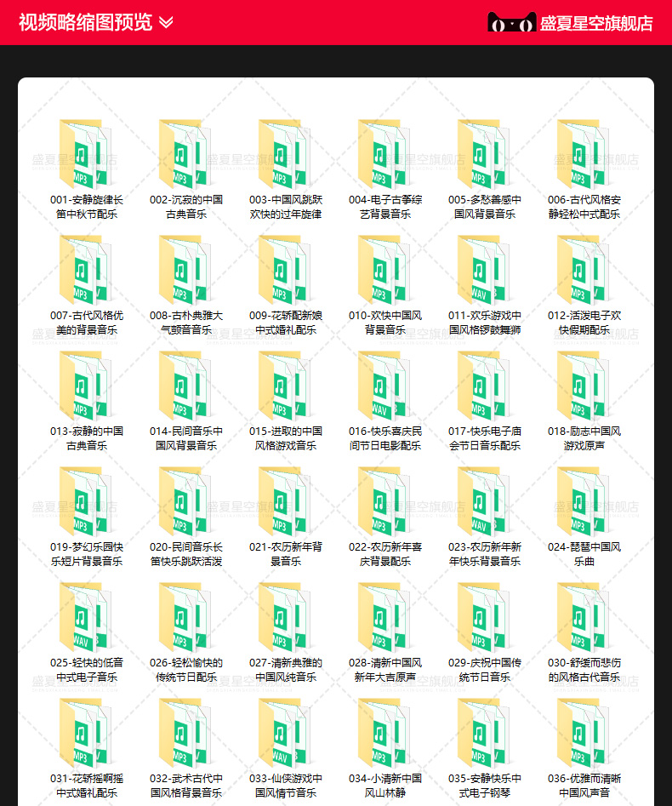
Task: Select folder icon 007-古代风格优美的背景音乐
Action: pos(86,270)
